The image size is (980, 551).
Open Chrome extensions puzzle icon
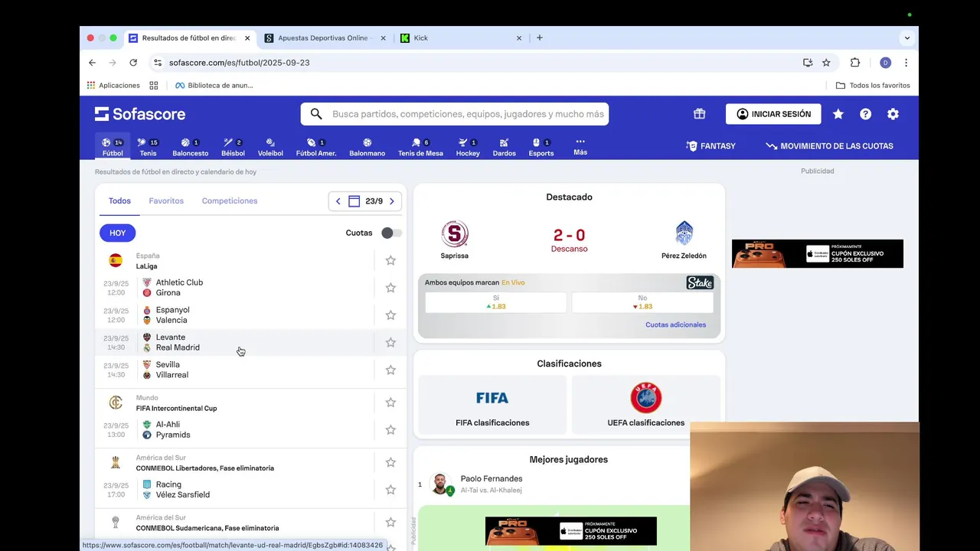coord(855,63)
